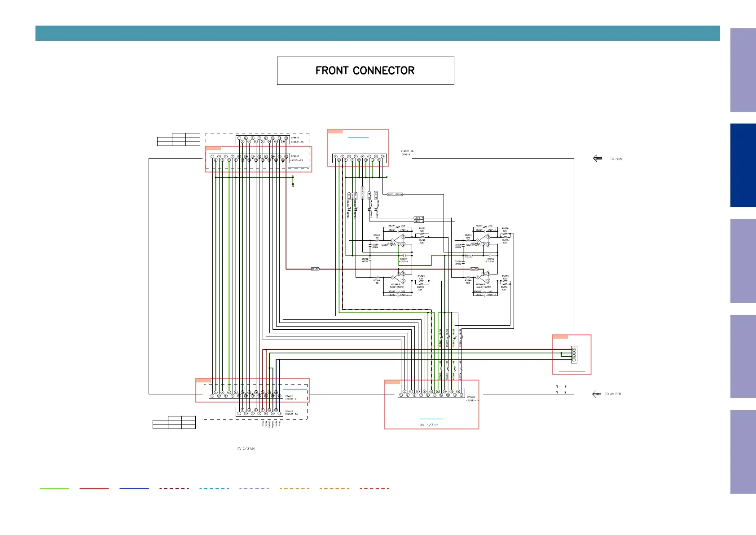Viewport: 756px width, 535px height.
Task: Click the 4-pin connector symbol at right
Action: point(574,354)
